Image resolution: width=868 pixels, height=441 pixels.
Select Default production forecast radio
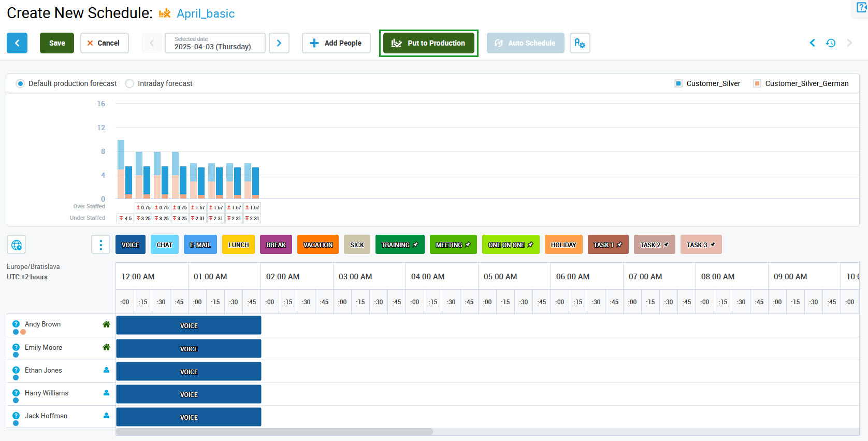tap(20, 83)
